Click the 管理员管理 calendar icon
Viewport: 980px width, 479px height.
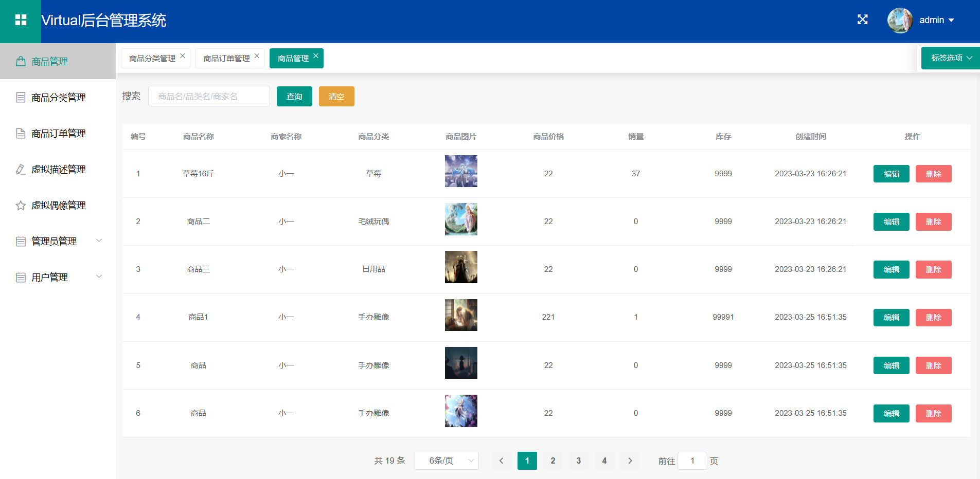point(21,241)
